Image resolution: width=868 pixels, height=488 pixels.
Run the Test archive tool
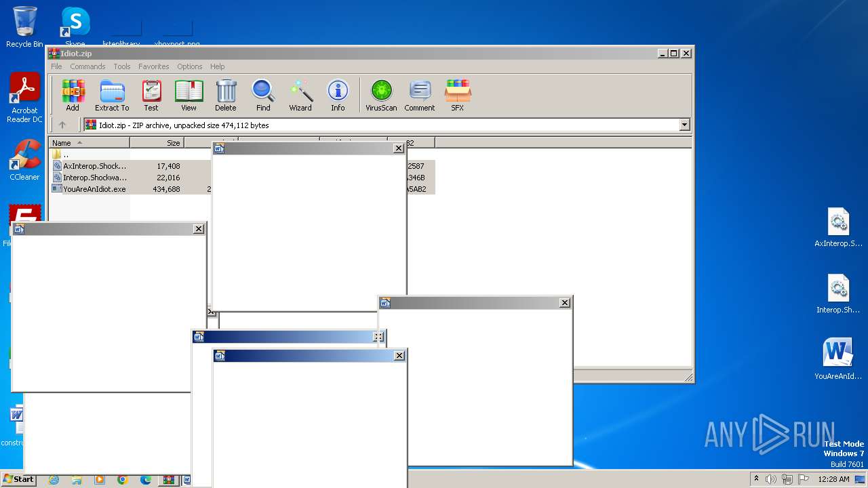click(151, 96)
